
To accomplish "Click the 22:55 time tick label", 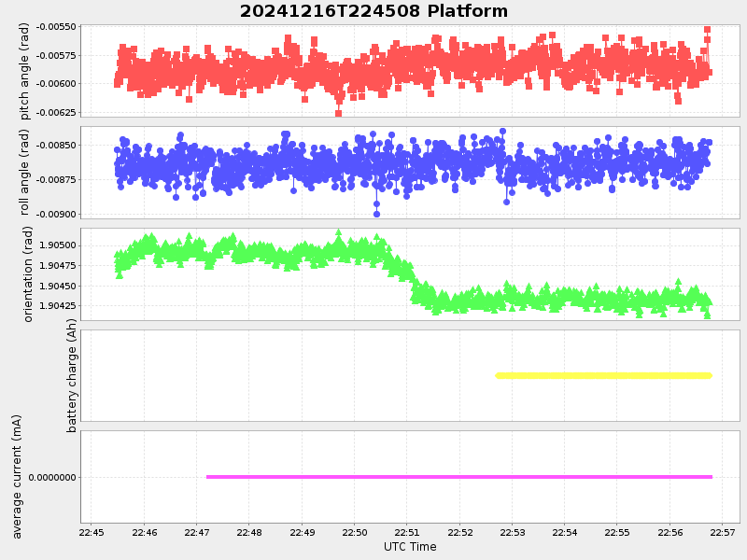I will click(x=617, y=532).
